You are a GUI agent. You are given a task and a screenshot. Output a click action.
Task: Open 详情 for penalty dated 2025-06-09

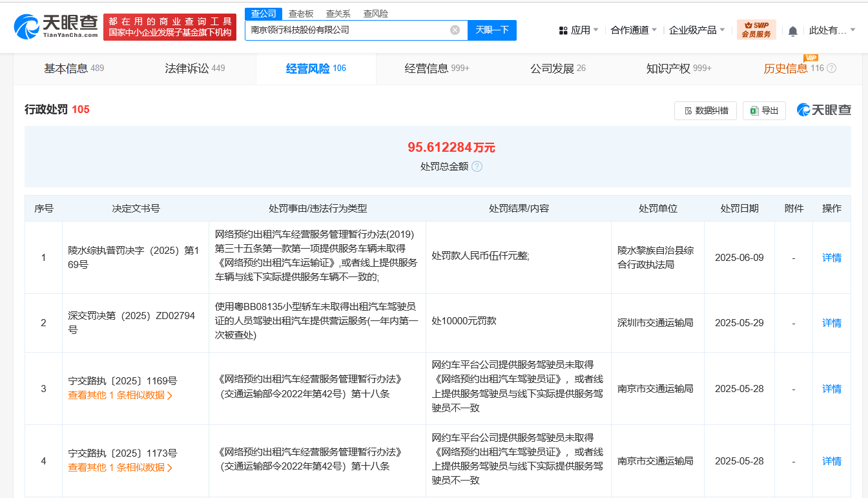[x=832, y=258]
